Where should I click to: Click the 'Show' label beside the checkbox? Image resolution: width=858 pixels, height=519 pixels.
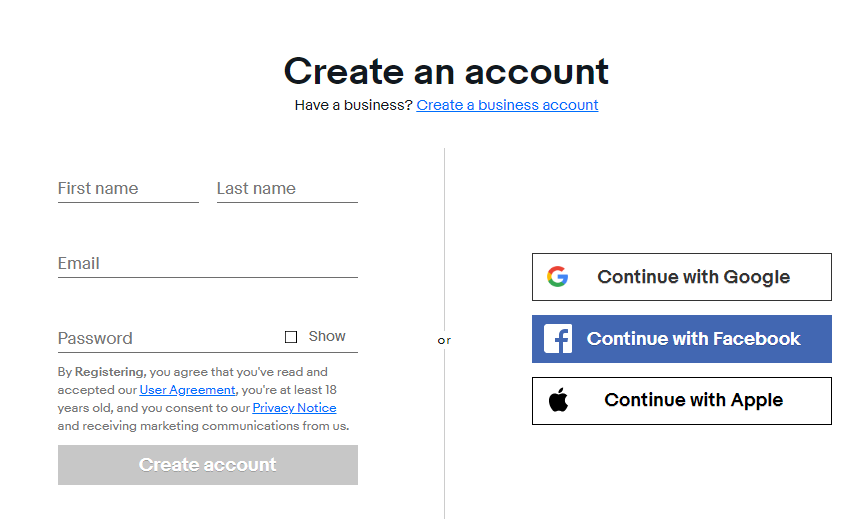coord(327,336)
